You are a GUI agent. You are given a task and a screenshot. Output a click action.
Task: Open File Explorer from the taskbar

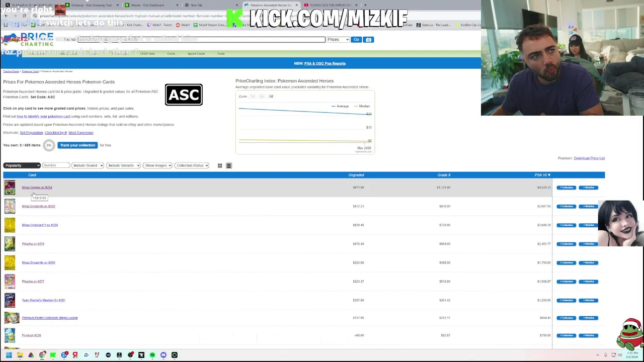coord(20,355)
